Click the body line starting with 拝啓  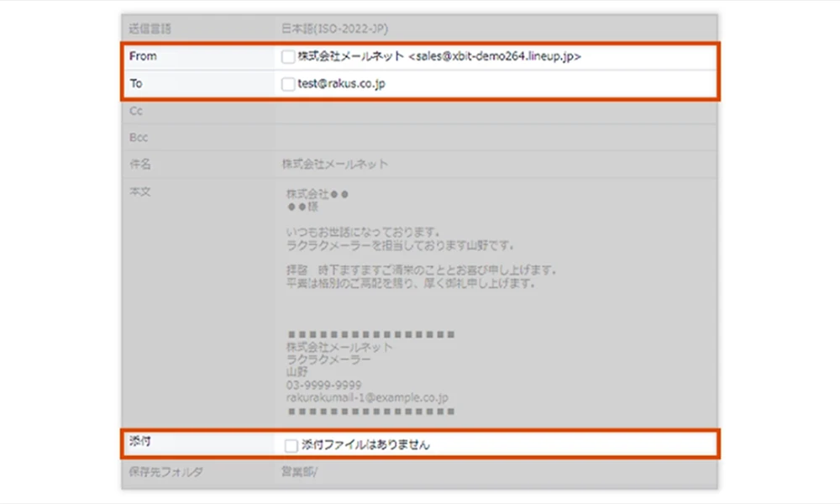click(422, 270)
